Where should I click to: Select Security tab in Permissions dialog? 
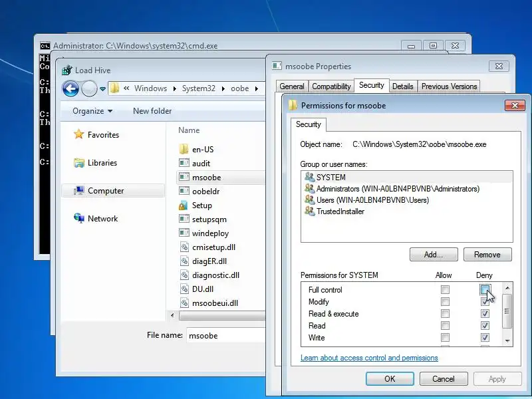click(x=308, y=124)
